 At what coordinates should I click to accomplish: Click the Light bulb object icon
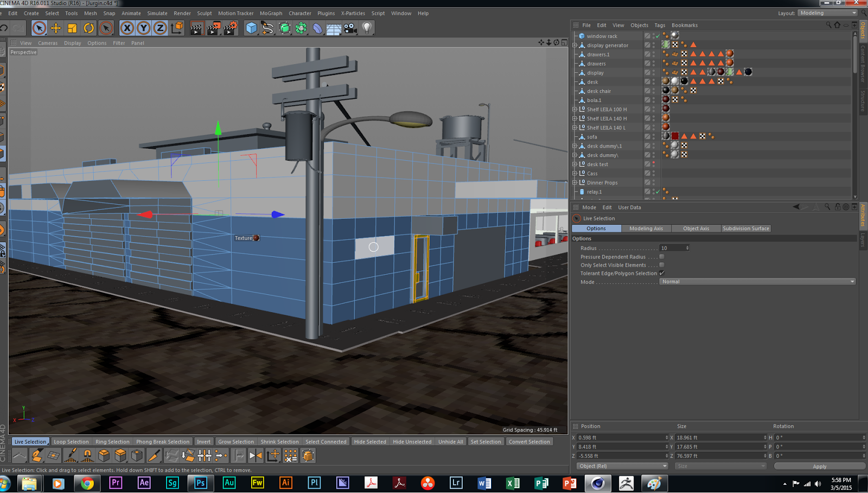point(367,28)
